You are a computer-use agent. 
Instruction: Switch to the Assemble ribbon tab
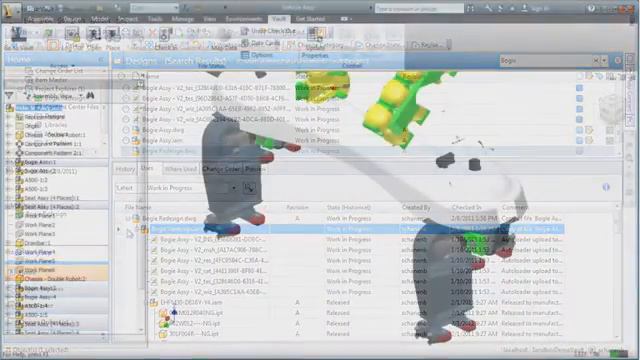[x=40, y=19]
